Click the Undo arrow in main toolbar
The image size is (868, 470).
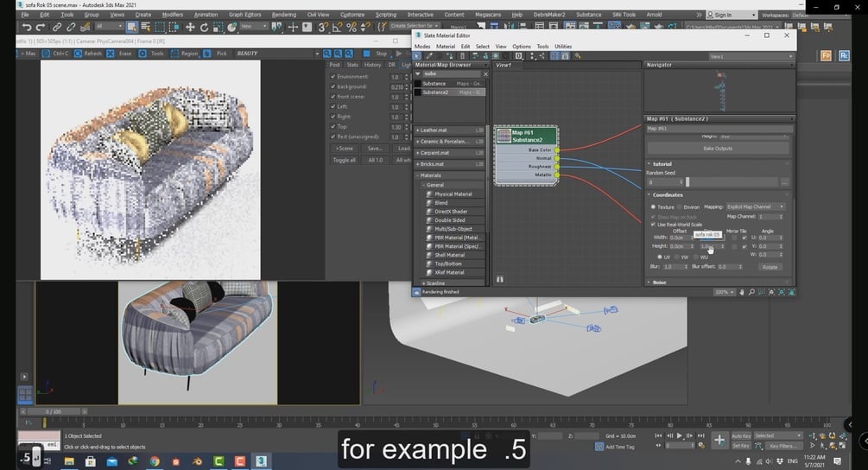pos(26,27)
